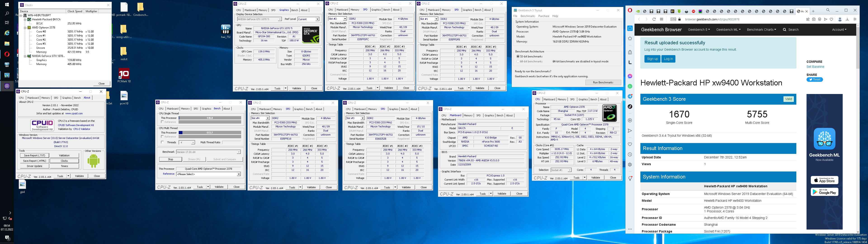Click Log in button on Geekbench page
Screen dimensions: 868x244
(668, 59)
